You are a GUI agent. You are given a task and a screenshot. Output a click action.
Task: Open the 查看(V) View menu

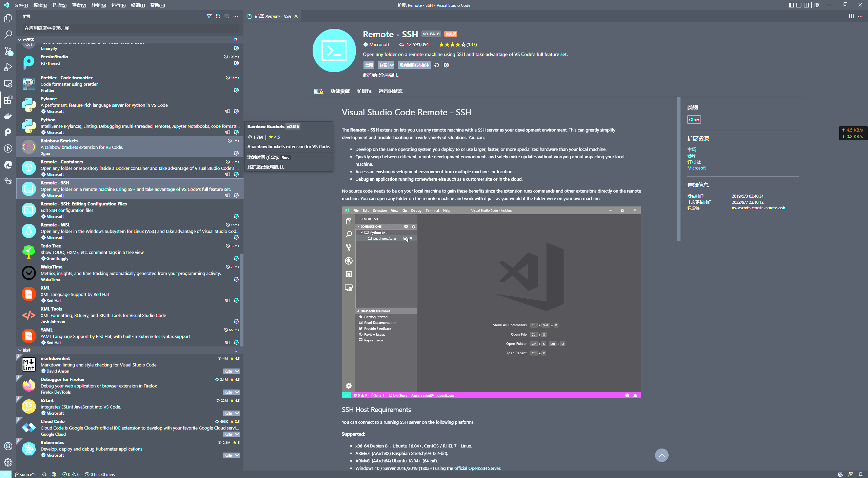(79, 5)
